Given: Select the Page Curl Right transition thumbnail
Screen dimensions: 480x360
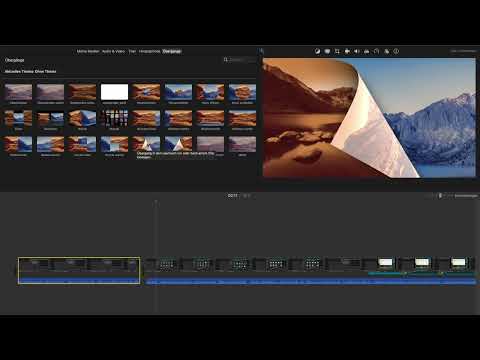Looking at the screenshot, I should click(x=178, y=144).
